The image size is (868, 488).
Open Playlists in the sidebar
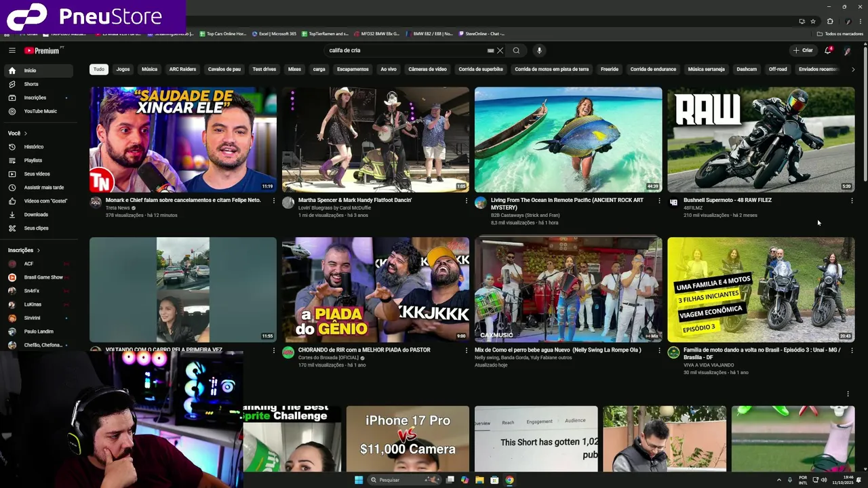(39, 160)
